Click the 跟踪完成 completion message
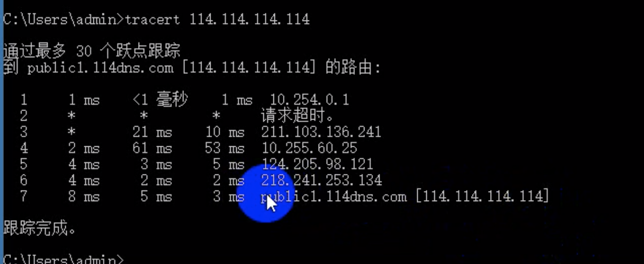This screenshot has width=644, height=264. point(40,229)
